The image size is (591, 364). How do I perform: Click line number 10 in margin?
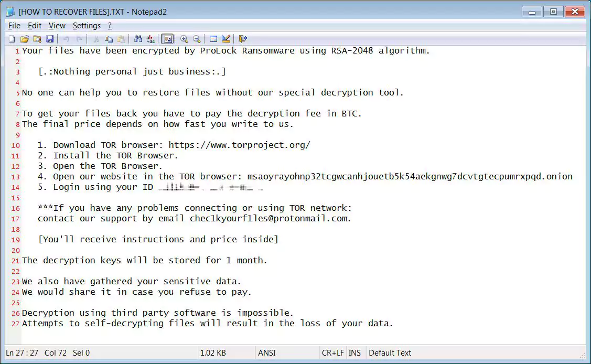click(15, 145)
